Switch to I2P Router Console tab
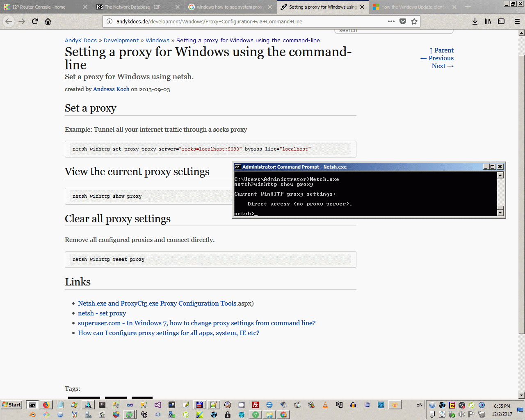Screen dimensions: 525x420 click(45, 7)
